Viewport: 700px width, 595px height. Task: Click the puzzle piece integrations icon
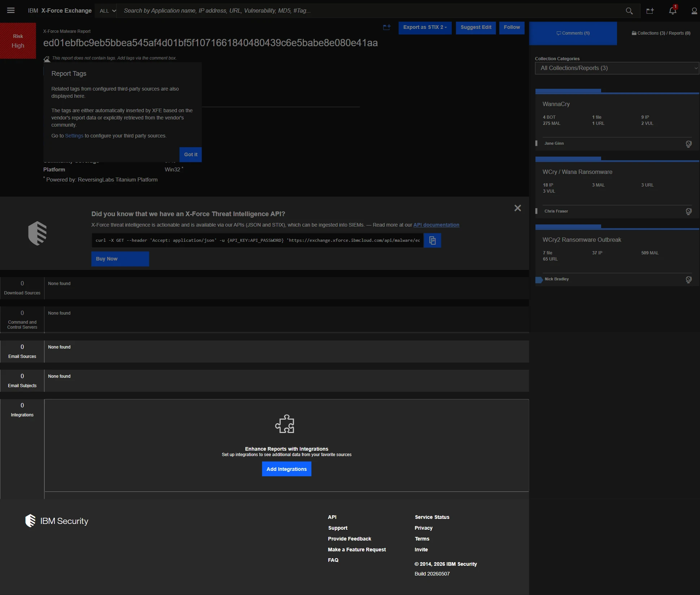pyautogui.click(x=285, y=424)
